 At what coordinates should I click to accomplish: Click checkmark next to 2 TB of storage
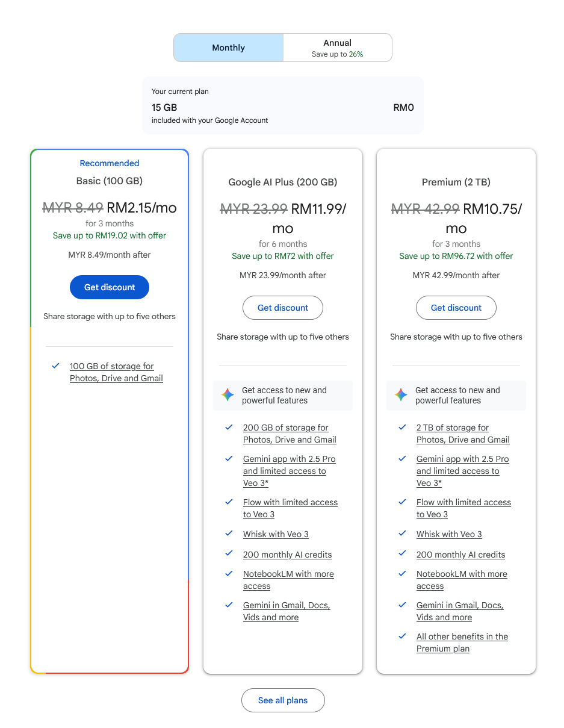pyautogui.click(x=402, y=428)
